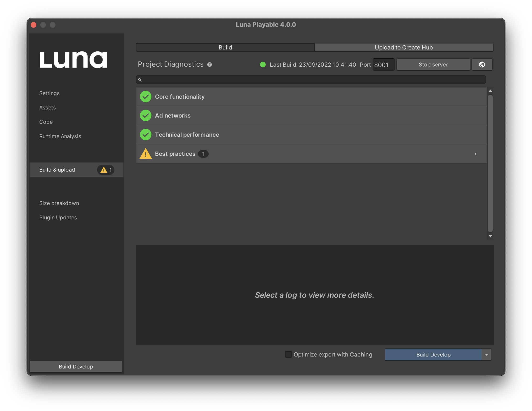Switch to the Build tab
The height and width of the screenshot is (411, 532).
pos(225,48)
